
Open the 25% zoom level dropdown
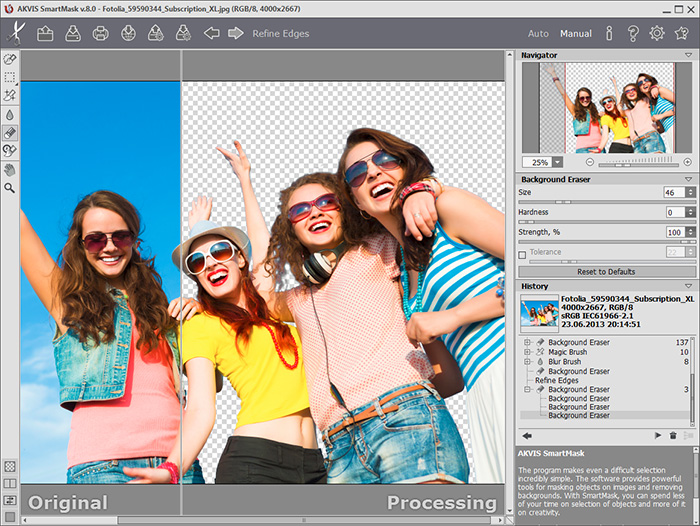pyautogui.click(x=556, y=162)
